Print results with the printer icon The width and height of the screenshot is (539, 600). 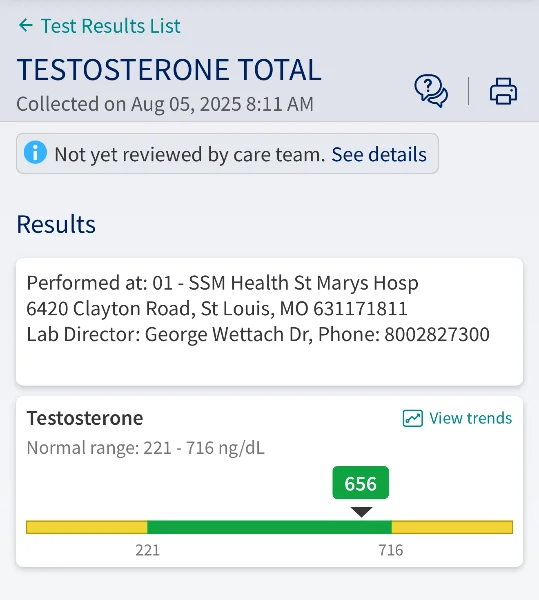click(503, 91)
